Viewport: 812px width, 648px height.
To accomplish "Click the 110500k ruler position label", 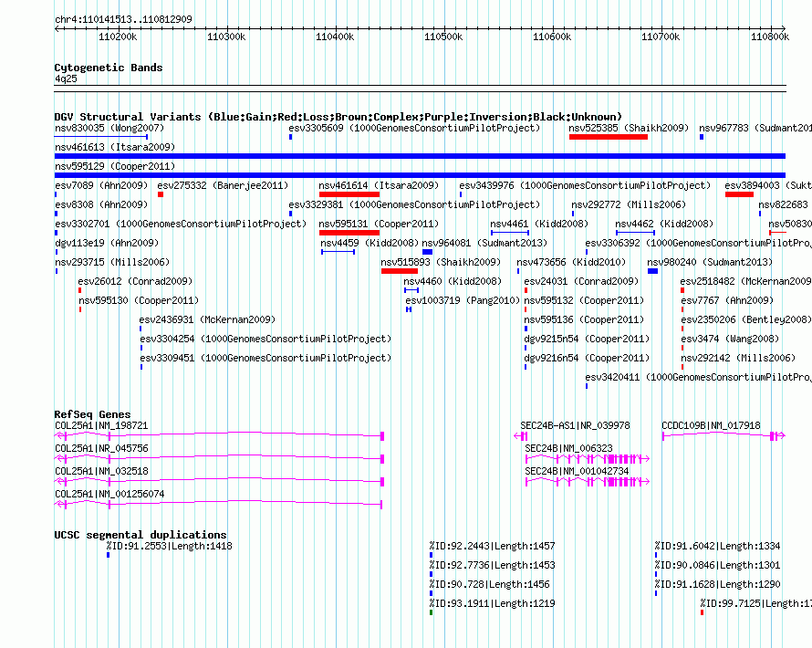I will [443, 37].
